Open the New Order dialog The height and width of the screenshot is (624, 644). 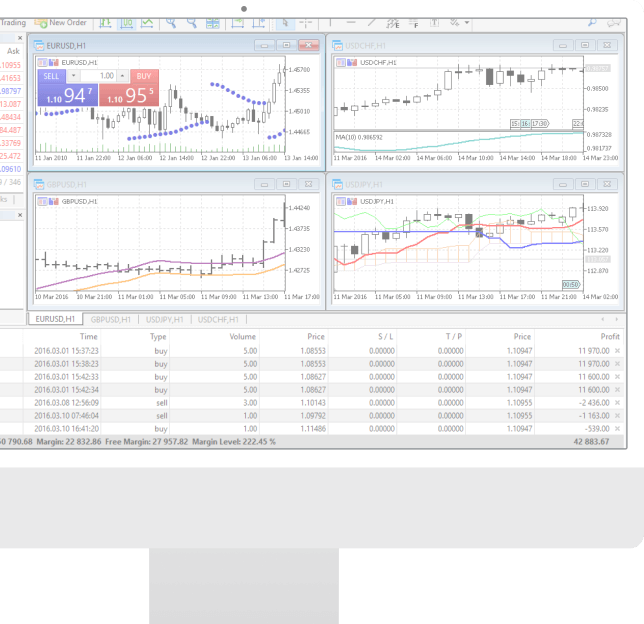point(61,23)
